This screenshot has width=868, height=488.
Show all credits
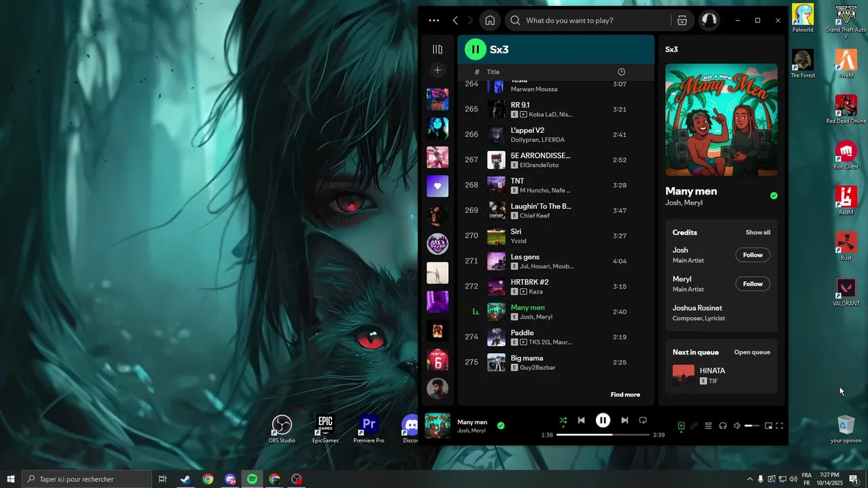pyautogui.click(x=757, y=232)
